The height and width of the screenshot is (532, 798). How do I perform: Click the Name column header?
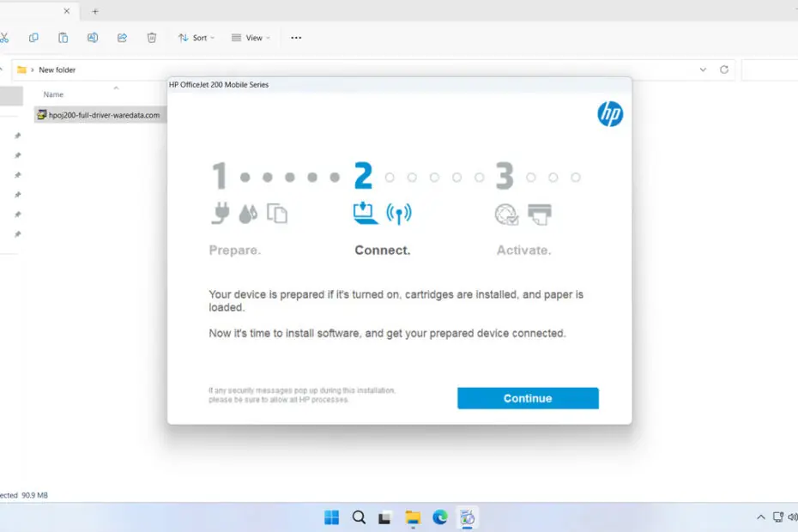tap(54, 94)
